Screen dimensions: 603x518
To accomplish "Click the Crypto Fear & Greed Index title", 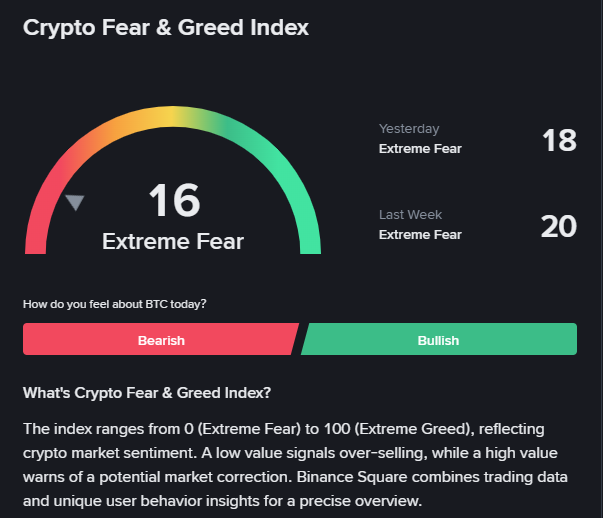I will point(166,28).
